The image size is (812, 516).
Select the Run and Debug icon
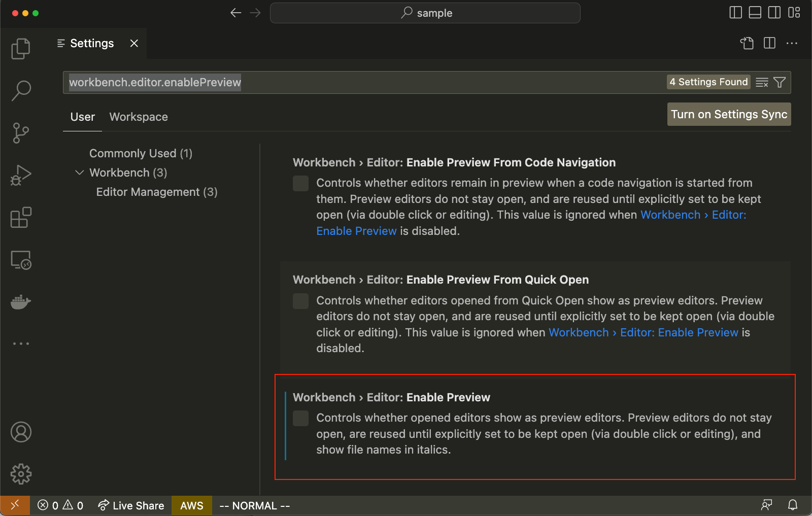[21, 175]
